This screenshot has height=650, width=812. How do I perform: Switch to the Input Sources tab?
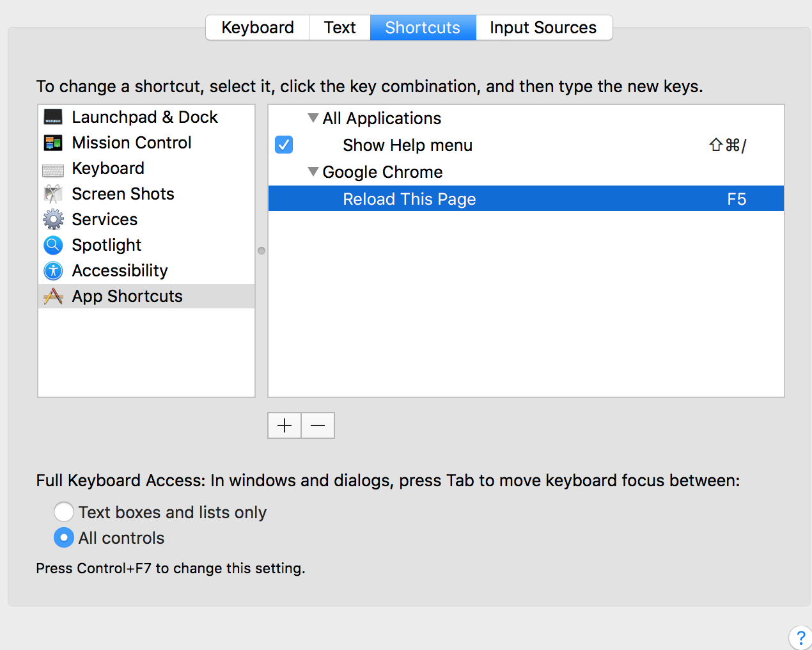pyautogui.click(x=543, y=28)
